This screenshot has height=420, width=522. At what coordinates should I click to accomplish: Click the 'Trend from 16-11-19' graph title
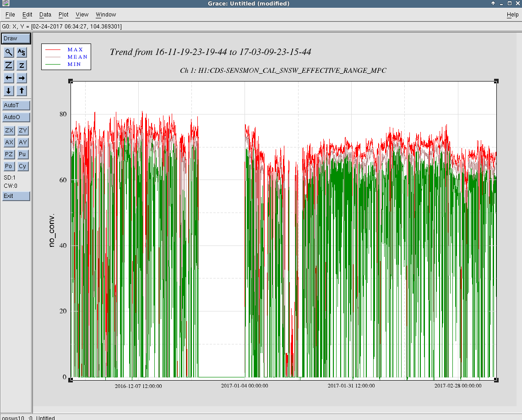[x=210, y=52]
